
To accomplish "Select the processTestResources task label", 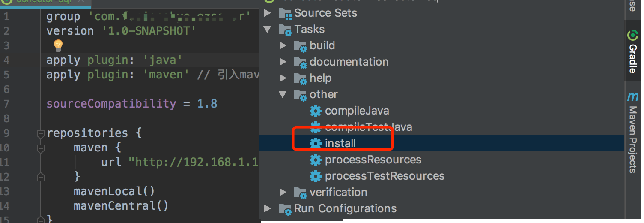I will tap(385, 176).
